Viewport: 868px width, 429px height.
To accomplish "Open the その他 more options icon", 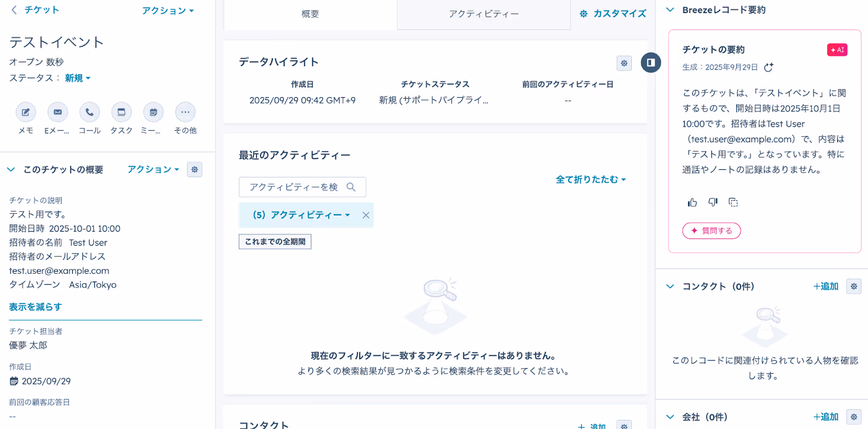I will (186, 112).
